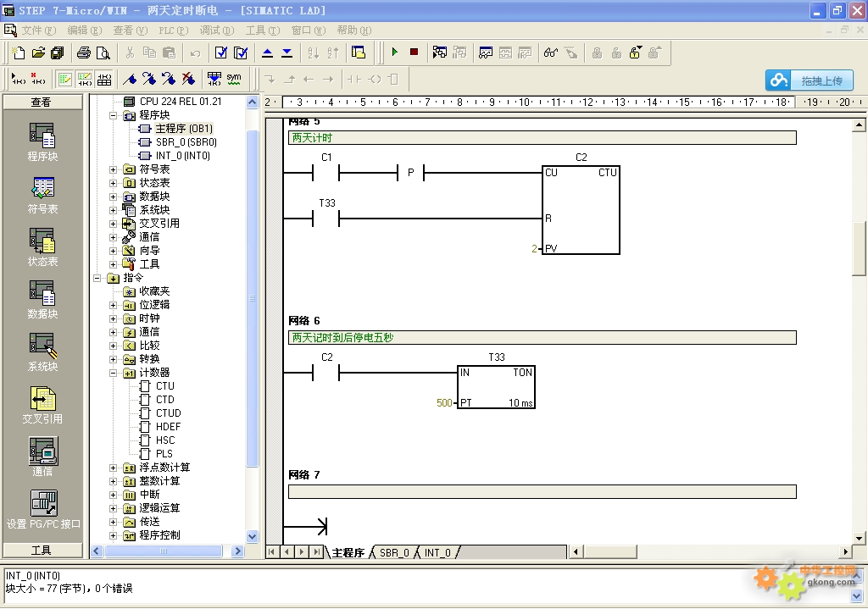Expand the 向导 tree node
This screenshot has height=609, width=868.
tap(114, 251)
